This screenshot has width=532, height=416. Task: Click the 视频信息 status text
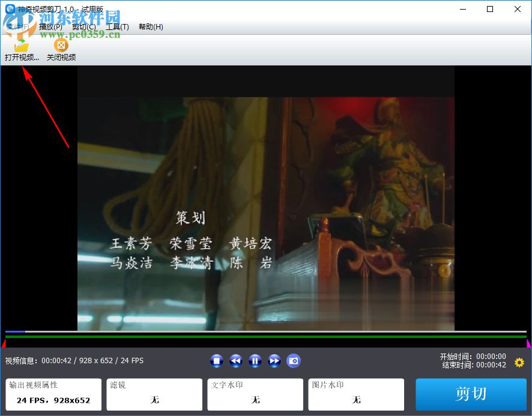pos(74,360)
